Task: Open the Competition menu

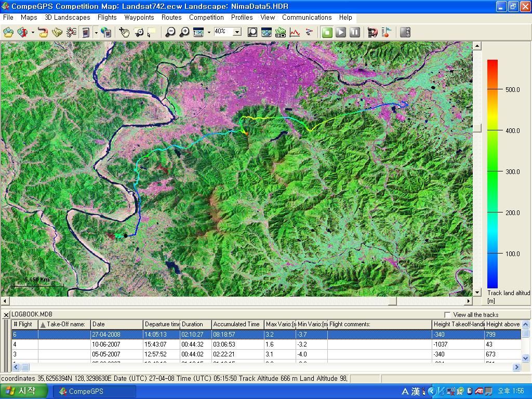Action: [207, 17]
